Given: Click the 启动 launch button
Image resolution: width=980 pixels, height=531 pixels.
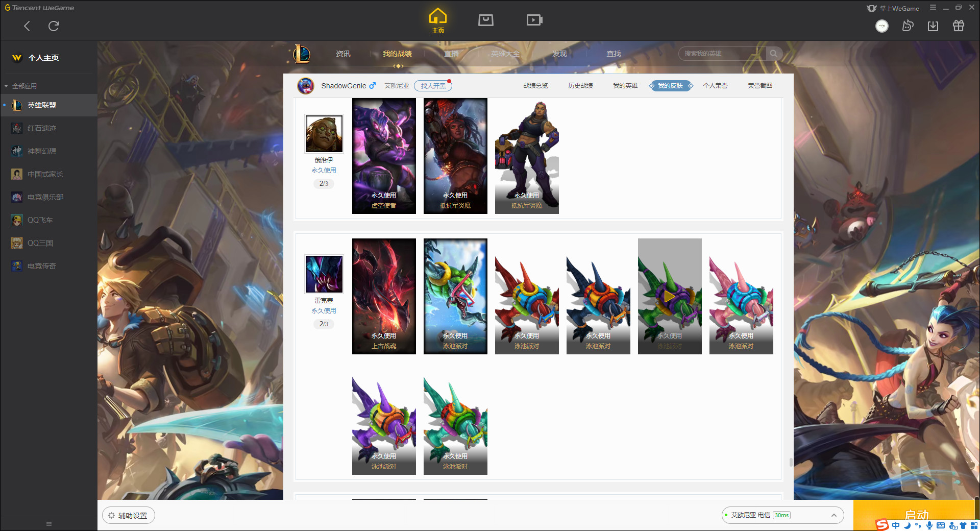Looking at the screenshot, I should click(x=916, y=515).
